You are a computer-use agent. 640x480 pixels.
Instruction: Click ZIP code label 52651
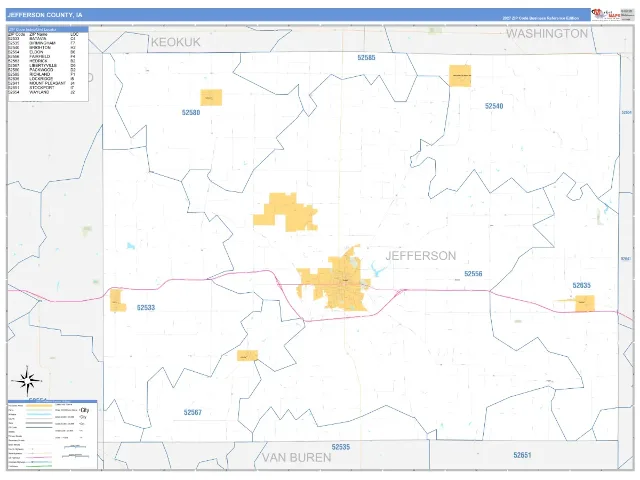pos(522,455)
